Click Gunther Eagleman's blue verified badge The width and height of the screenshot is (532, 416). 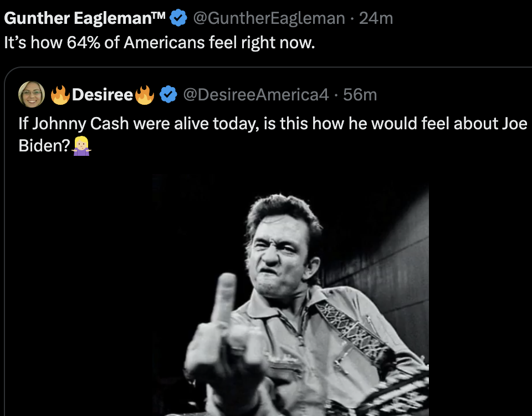coord(177,18)
